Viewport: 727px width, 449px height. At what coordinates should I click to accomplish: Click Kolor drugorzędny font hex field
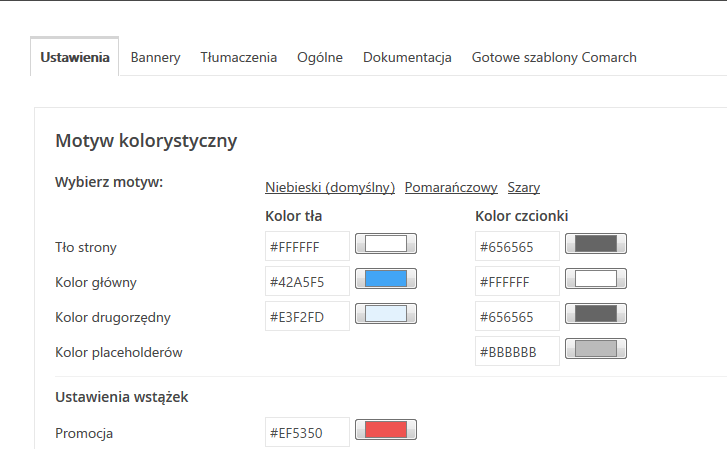(517, 316)
